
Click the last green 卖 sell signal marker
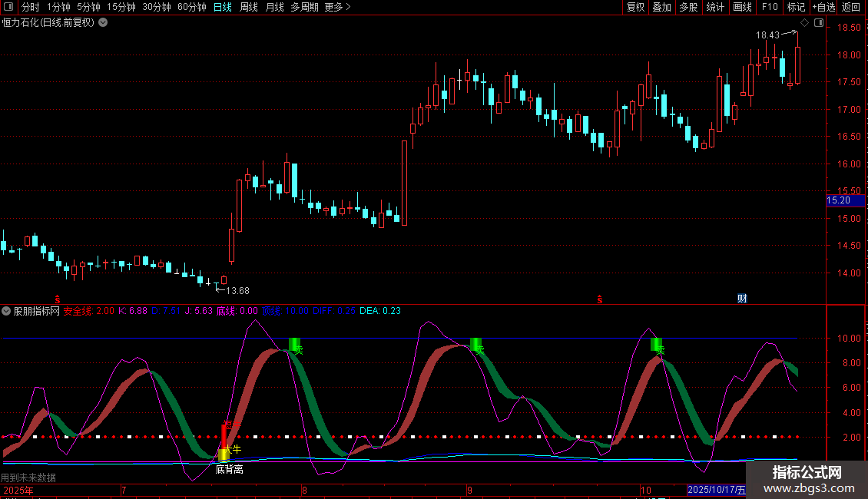[x=656, y=345]
